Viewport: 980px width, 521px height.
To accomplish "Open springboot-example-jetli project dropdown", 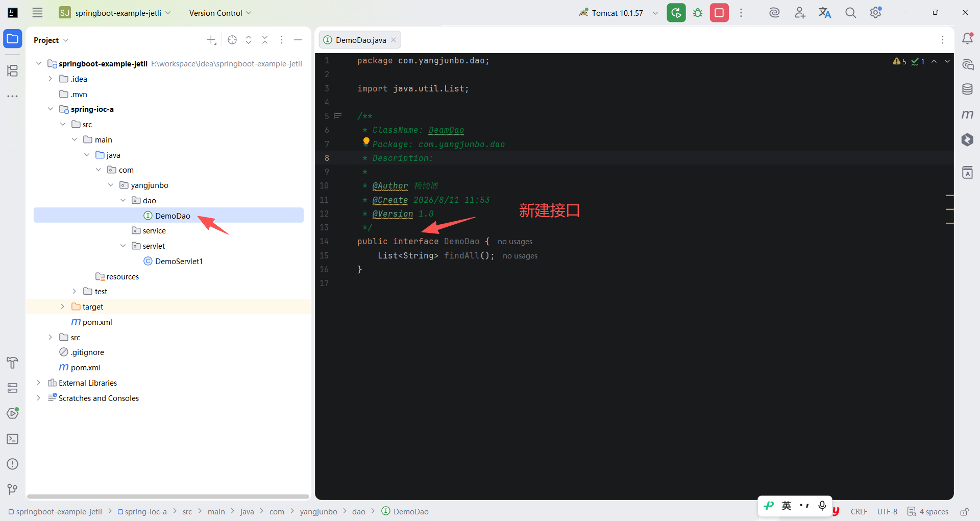I will click(x=115, y=13).
